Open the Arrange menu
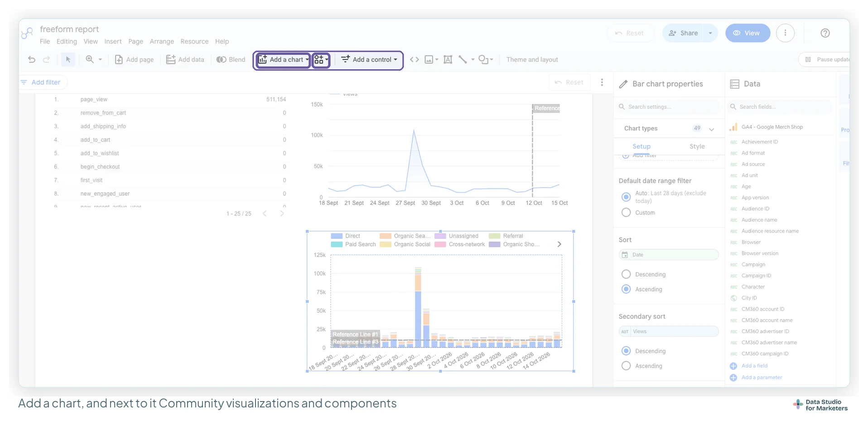 [162, 41]
